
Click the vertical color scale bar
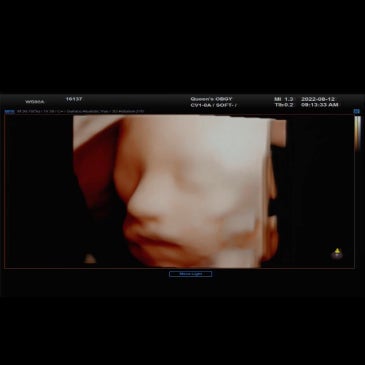tap(357, 133)
